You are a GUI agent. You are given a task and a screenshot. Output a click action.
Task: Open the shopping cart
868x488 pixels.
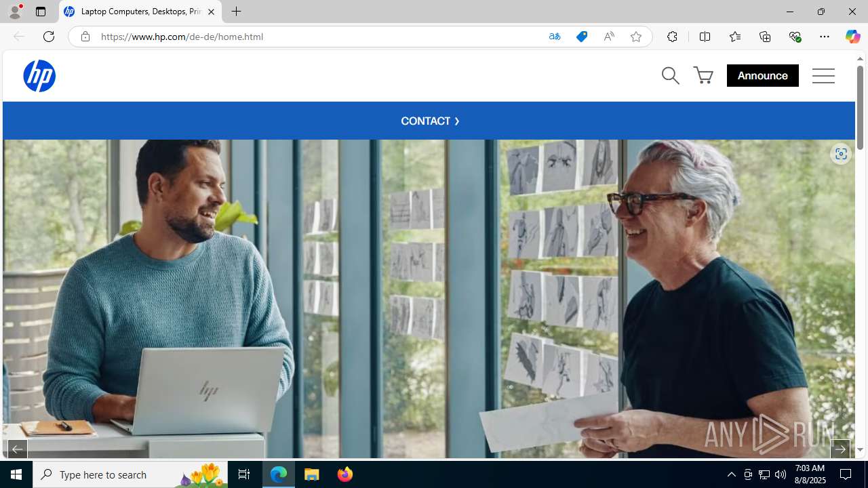coord(703,75)
